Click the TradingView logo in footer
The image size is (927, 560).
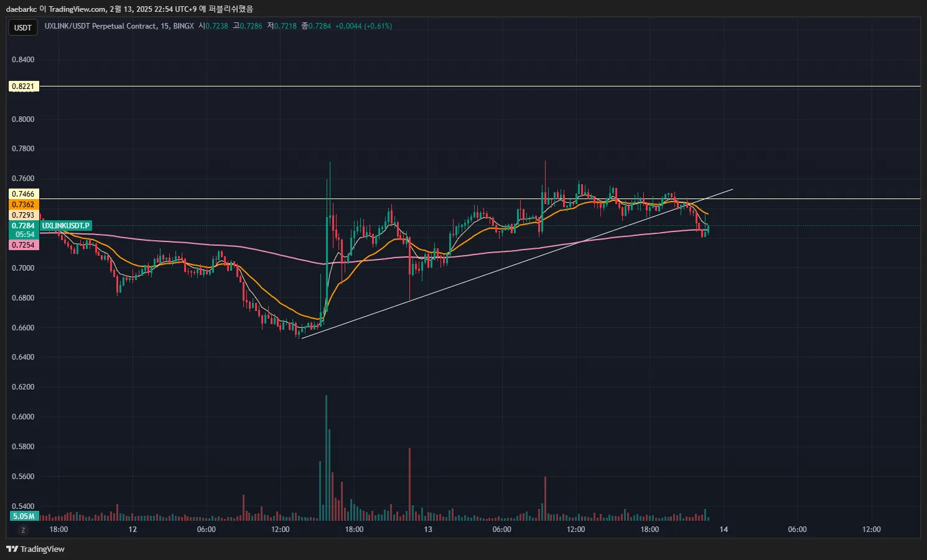[x=35, y=549]
